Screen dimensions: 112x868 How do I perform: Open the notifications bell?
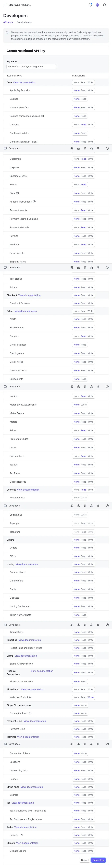point(90,5)
